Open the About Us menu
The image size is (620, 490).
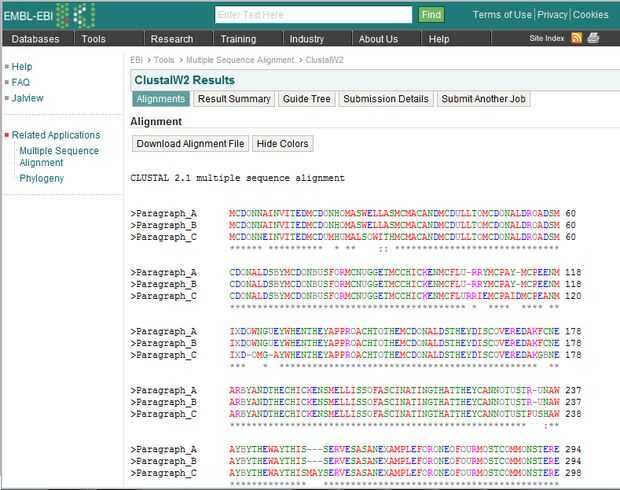coord(378,39)
